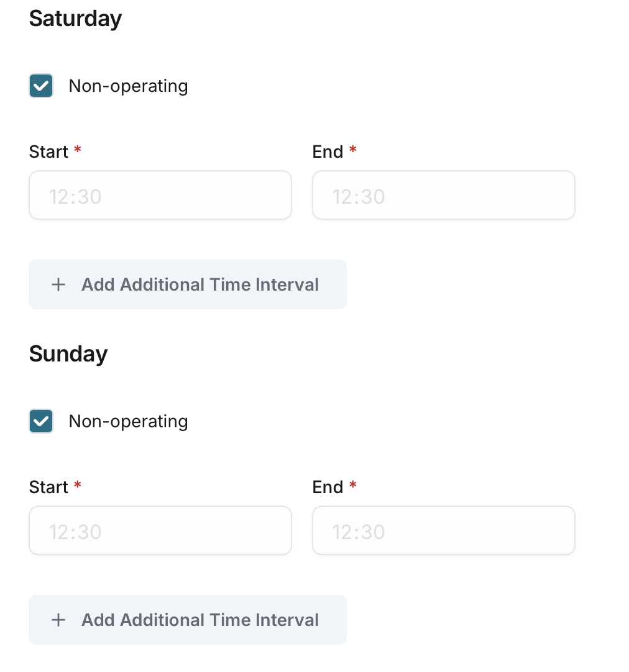Uncheck Saturday's Non-operating checkbox
Viewport: 629px width, 672px height.
(41, 86)
